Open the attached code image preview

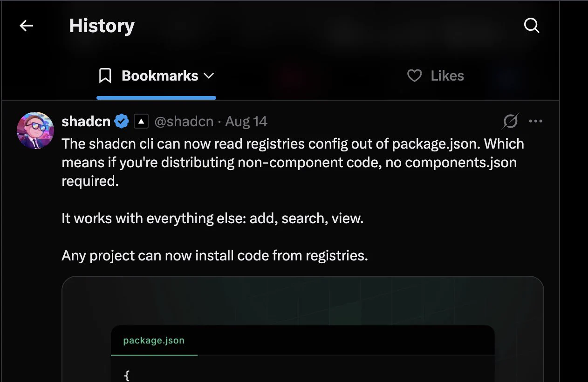[x=303, y=329]
